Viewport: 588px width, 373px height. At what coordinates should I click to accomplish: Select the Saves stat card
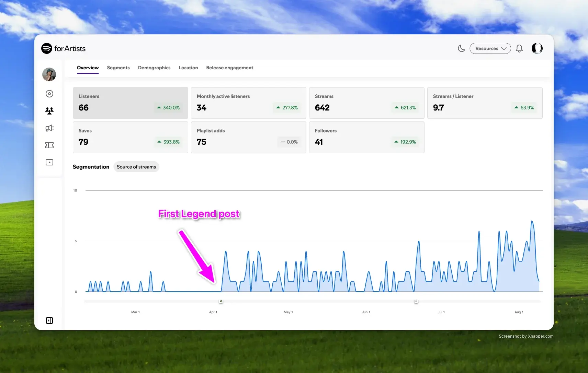131,137
